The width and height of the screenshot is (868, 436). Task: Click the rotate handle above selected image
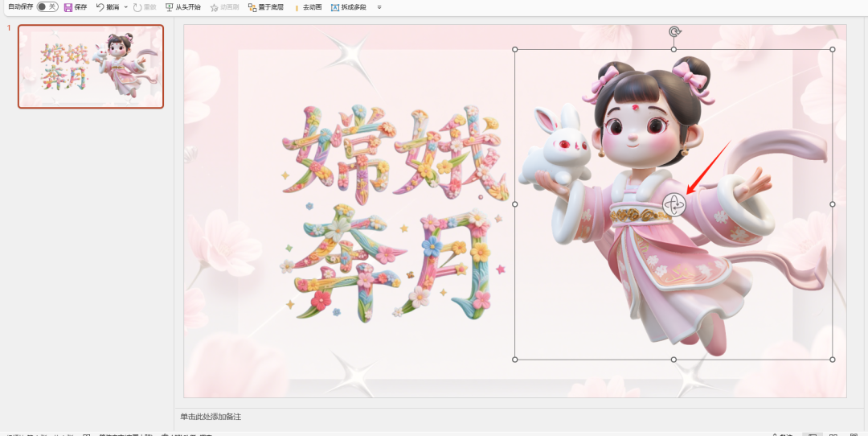pyautogui.click(x=674, y=31)
